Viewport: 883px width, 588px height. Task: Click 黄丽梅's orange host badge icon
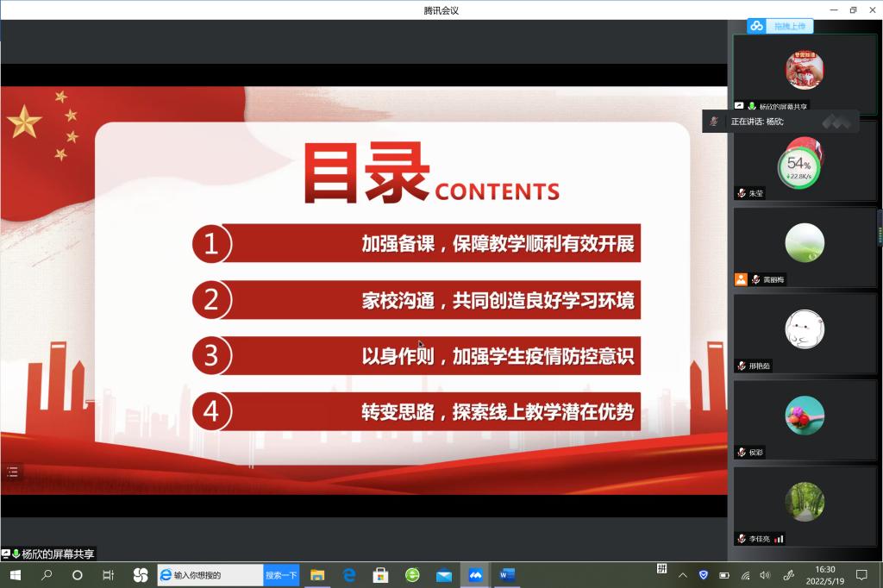tap(741, 279)
